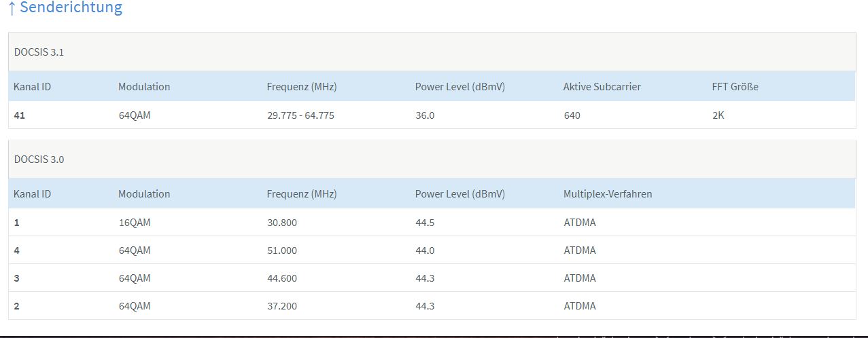Viewport: 868px width, 338px height.
Task: Click the 16QAM modulation cell
Action: 134,223
